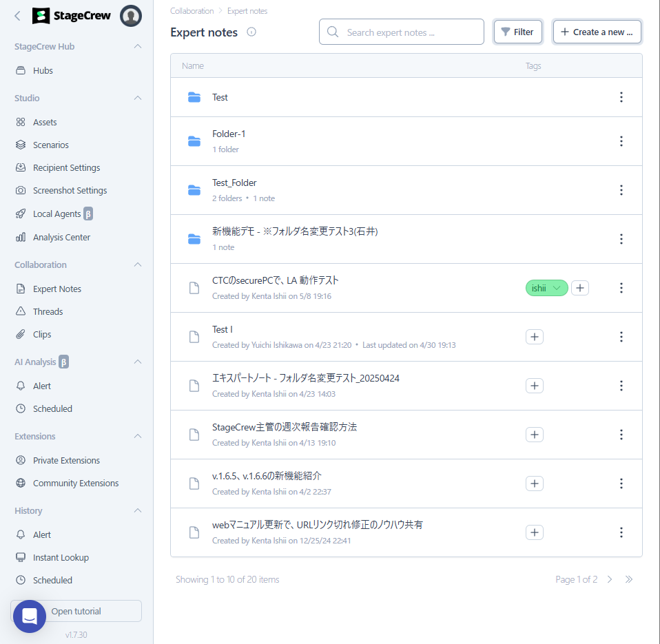Select Threads in the sidebar
This screenshot has height=644, width=660.
click(48, 311)
